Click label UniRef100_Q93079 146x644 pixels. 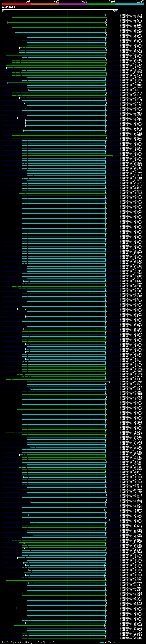coord(131,299)
